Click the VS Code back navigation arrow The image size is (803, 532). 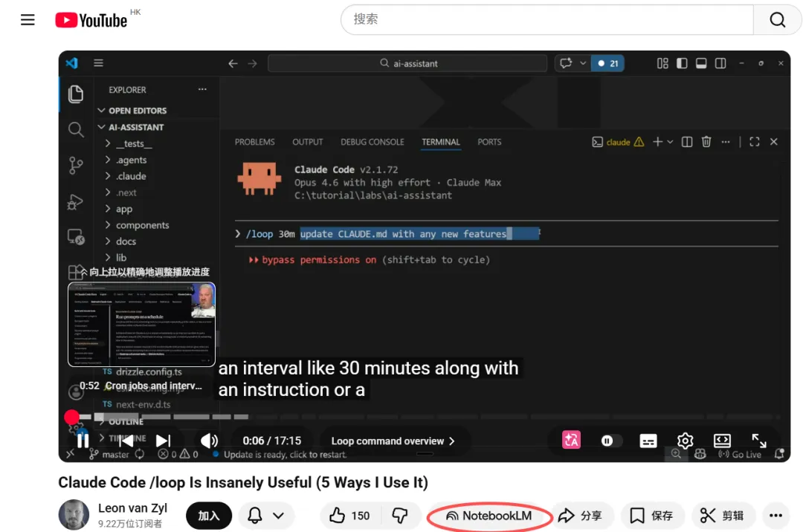pos(233,63)
